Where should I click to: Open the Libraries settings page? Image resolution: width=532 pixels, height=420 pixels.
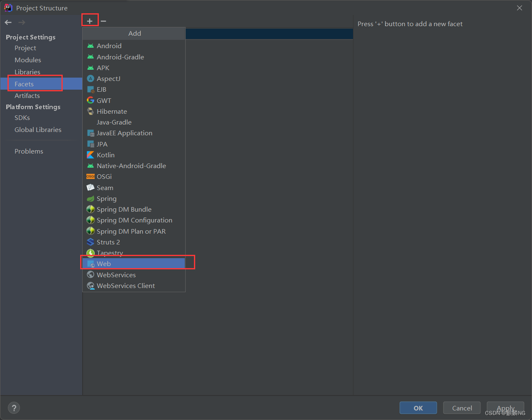[27, 72]
